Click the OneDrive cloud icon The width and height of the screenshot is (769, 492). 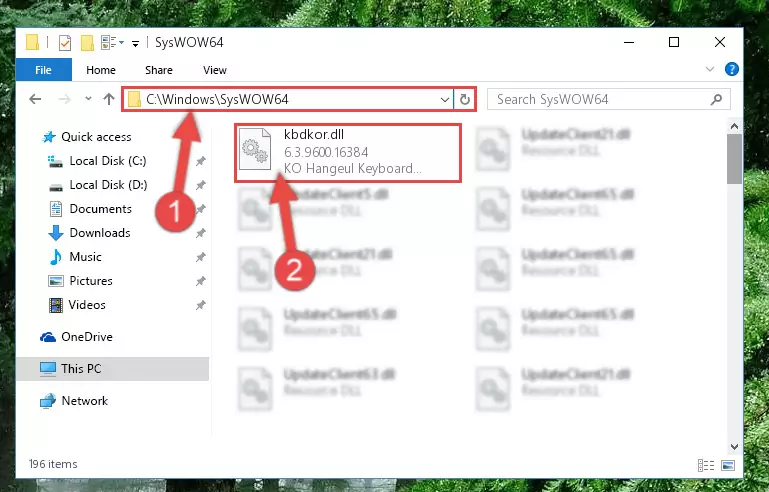pyautogui.click(x=48, y=337)
